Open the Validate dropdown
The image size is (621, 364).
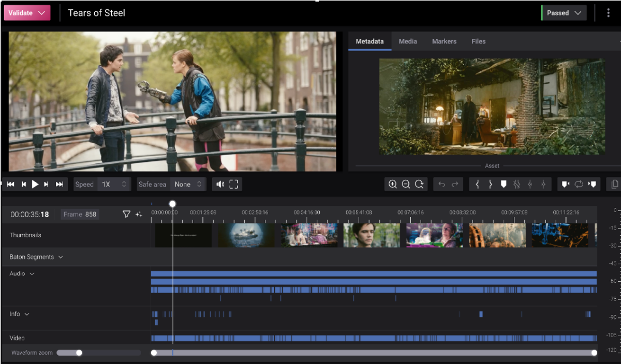tap(27, 13)
